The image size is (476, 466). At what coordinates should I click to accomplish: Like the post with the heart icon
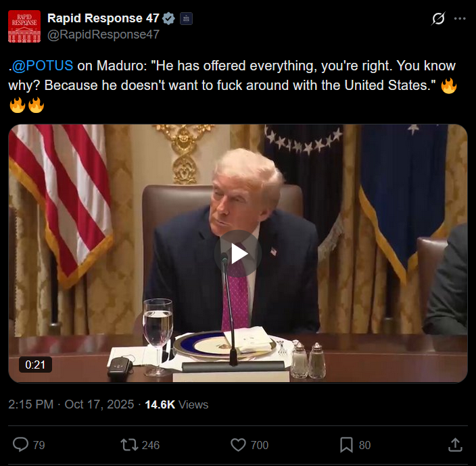click(x=238, y=445)
